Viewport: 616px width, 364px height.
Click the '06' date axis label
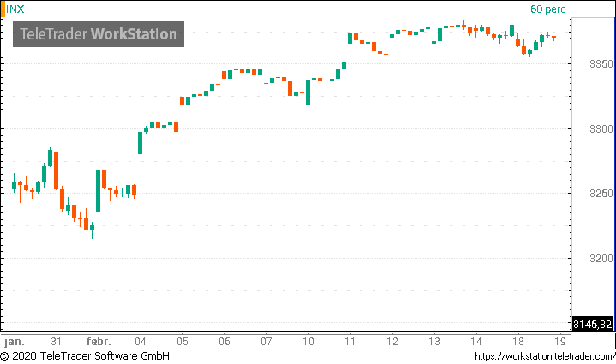pos(224,341)
